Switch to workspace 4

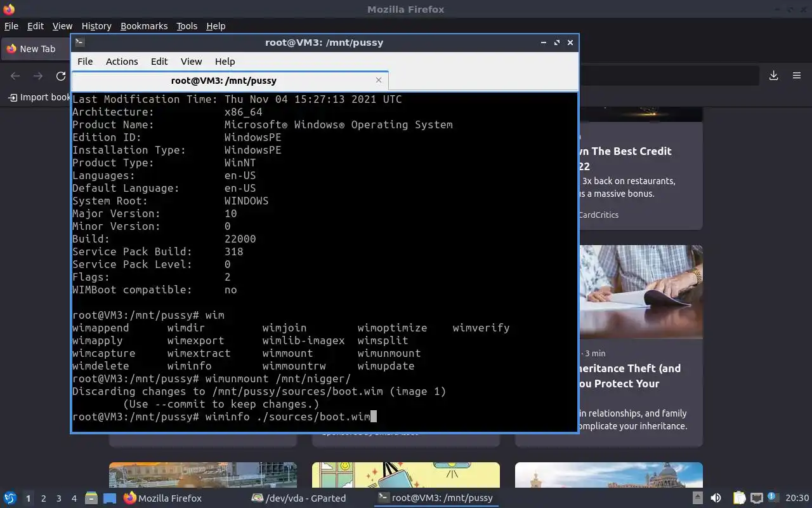[74, 498]
